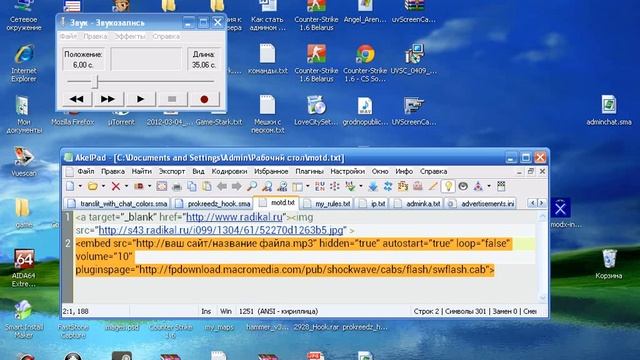Click the pencil toolbar icon in AkelPad
The width and height of the screenshot is (640, 360).
pos(433,187)
